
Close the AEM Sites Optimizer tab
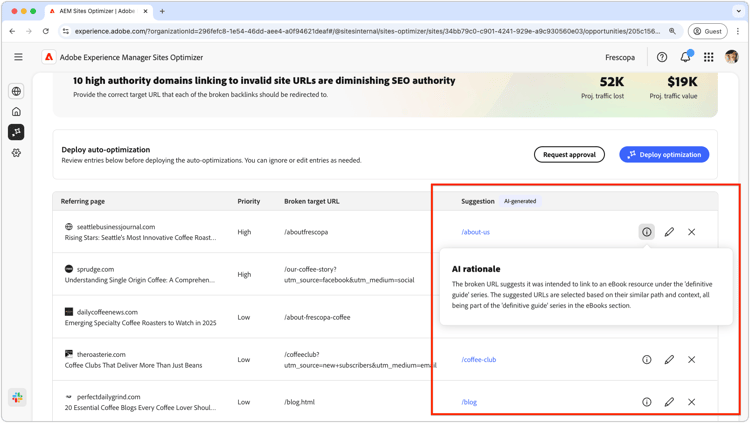[x=145, y=11]
